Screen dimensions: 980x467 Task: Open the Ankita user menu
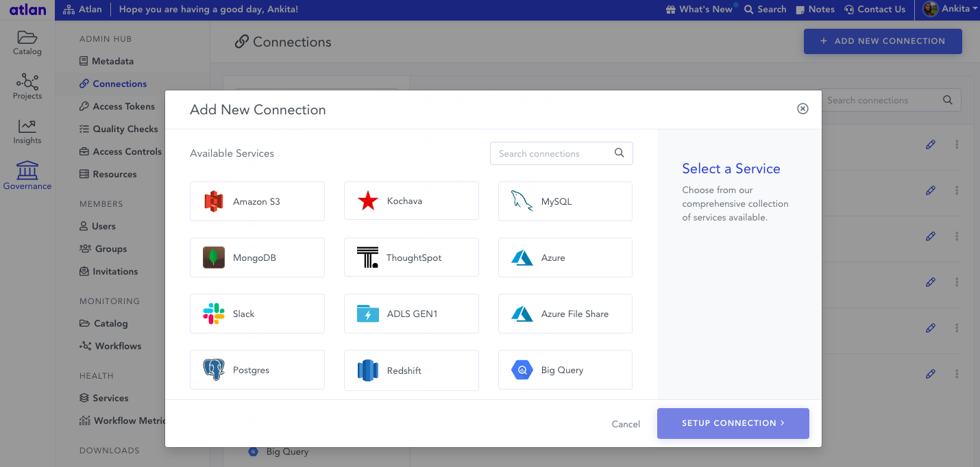[950, 9]
